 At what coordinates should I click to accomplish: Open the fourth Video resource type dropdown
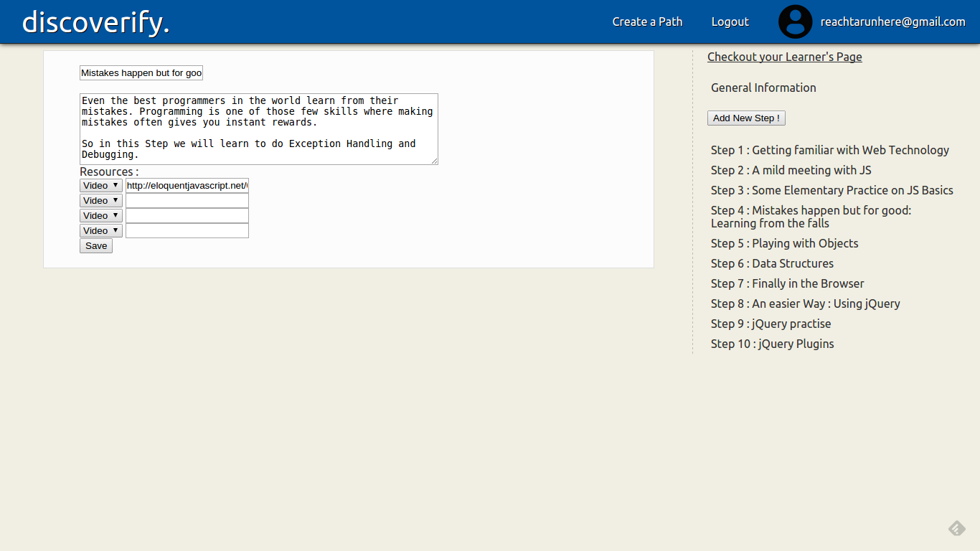click(101, 230)
